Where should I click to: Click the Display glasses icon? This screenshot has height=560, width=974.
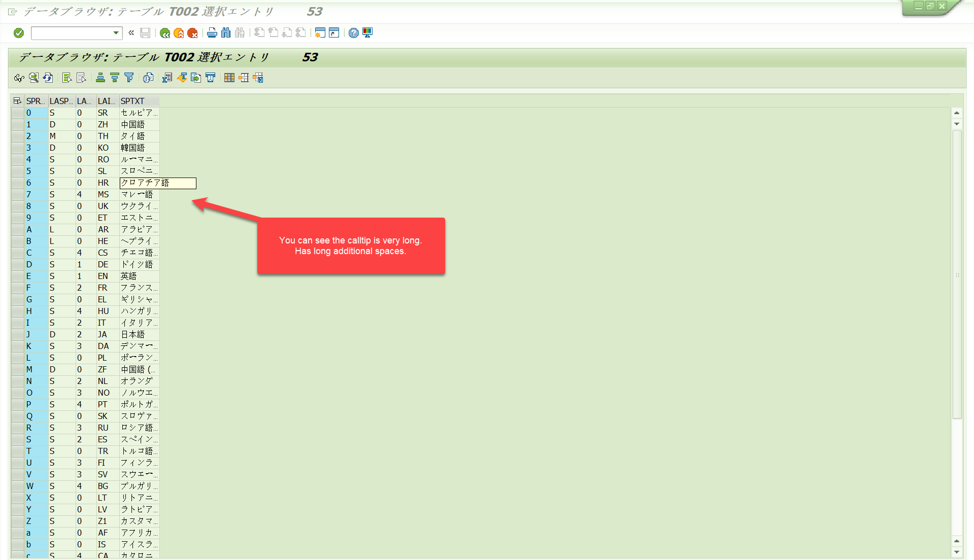[x=19, y=78]
